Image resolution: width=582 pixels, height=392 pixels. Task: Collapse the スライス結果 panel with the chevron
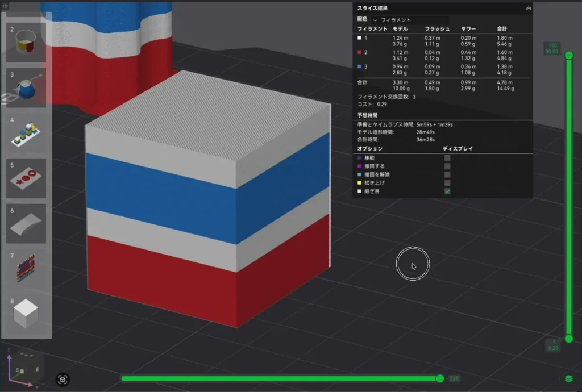pyautogui.click(x=529, y=8)
